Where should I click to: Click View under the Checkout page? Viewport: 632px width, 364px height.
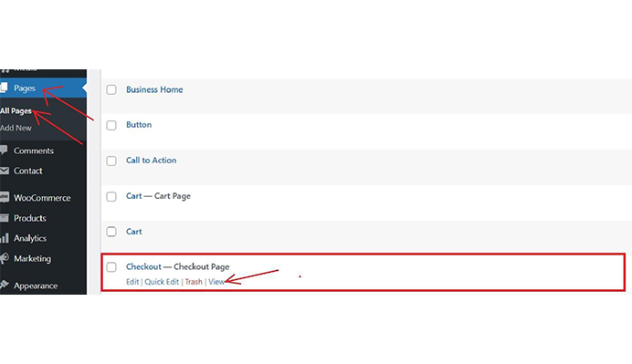point(216,282)
